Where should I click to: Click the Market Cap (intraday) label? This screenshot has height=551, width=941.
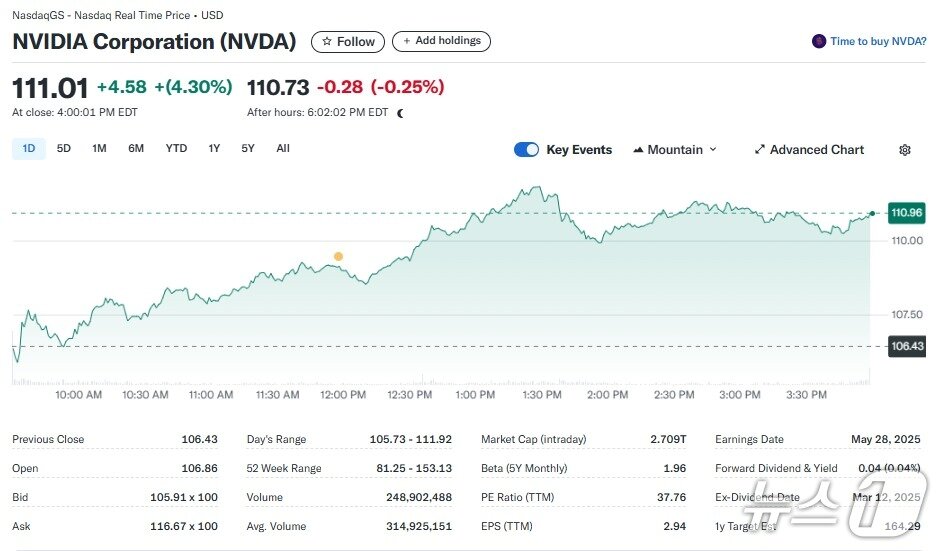(534, 439)
